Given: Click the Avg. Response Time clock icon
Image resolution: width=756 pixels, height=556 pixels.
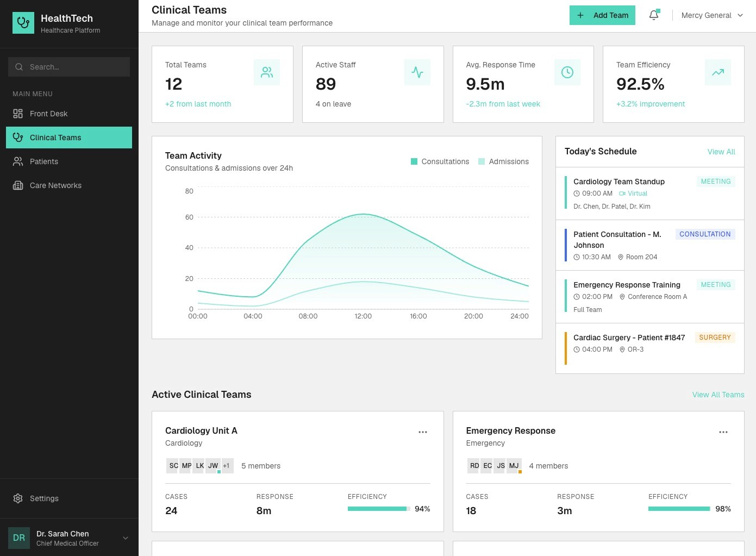Looking at the screenshot, I should coord(567,72).
